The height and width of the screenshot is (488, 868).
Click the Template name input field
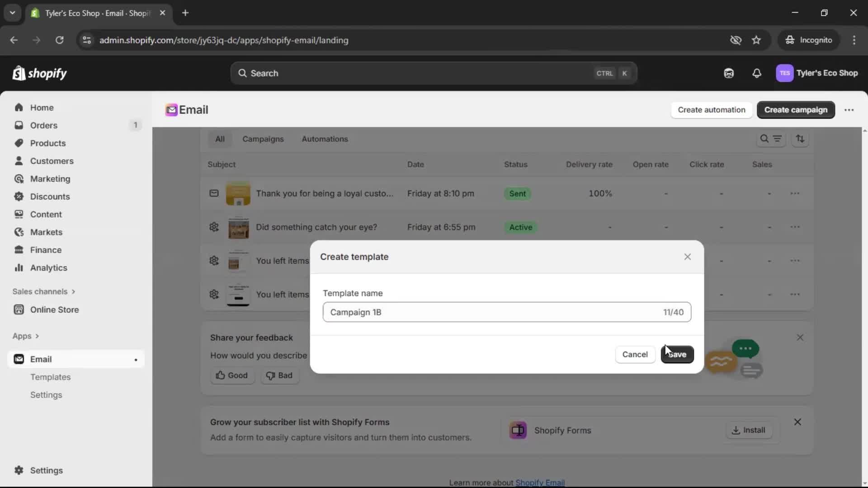[497, 312]
